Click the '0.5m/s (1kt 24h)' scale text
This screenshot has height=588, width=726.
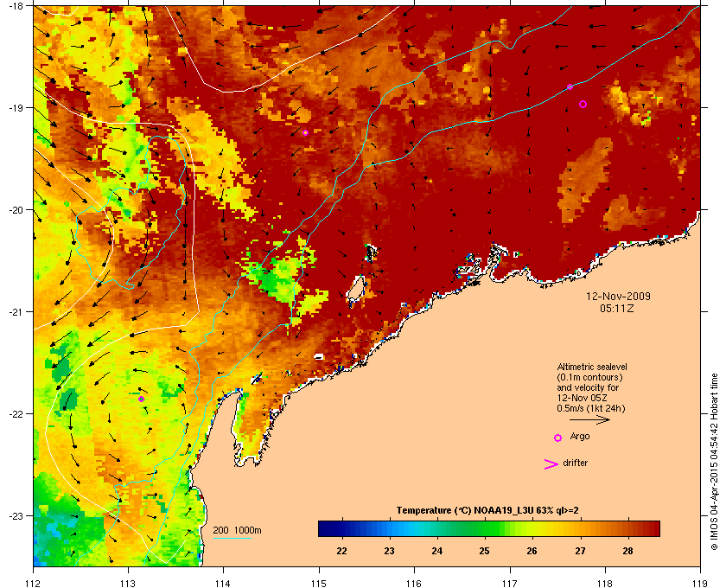click(591, 409)
